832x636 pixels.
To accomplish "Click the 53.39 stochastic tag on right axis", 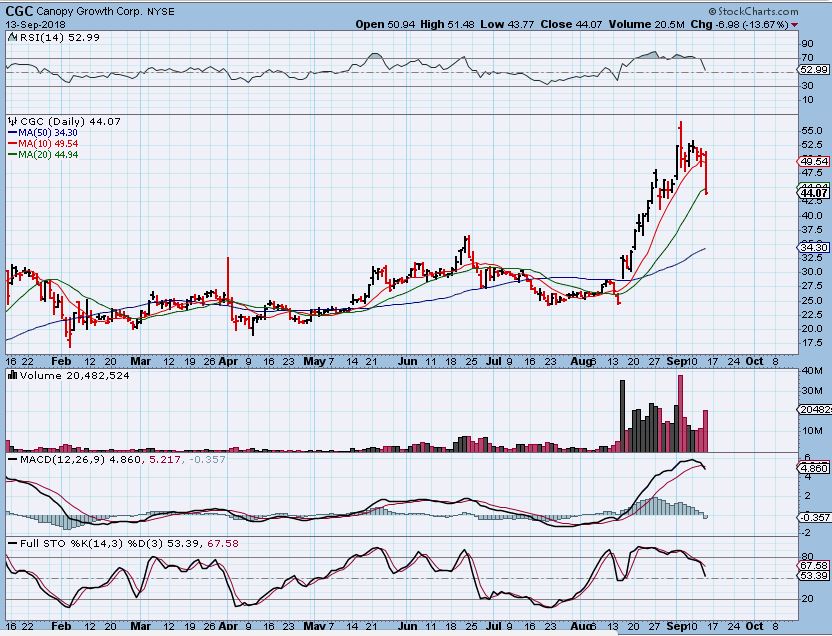I will (813, 576).
